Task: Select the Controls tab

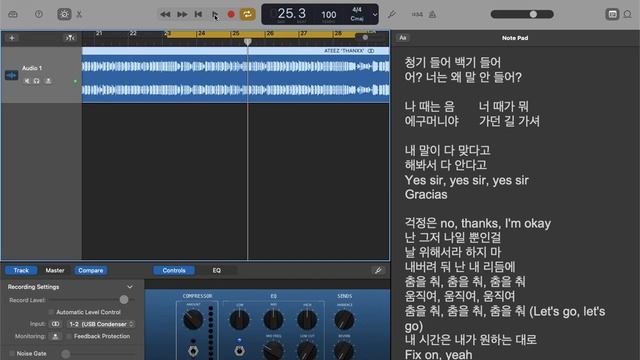Action: pyautogui.click(x=174, y=270)
